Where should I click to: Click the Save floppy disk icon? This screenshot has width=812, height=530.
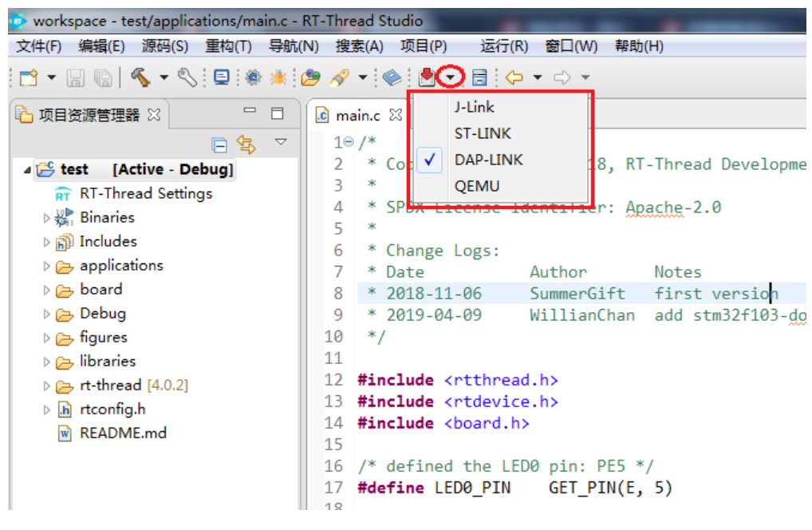coord(76,77)
